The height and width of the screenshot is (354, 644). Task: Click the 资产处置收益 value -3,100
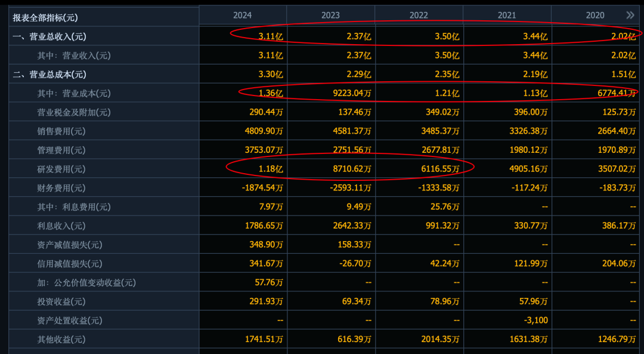click(535, 321)
